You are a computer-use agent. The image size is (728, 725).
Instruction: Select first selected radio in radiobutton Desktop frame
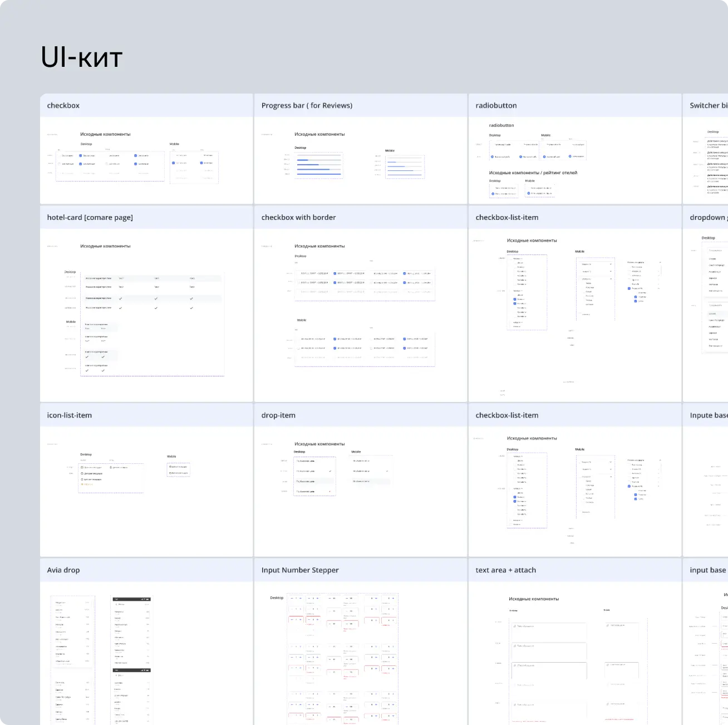[493, 157]
